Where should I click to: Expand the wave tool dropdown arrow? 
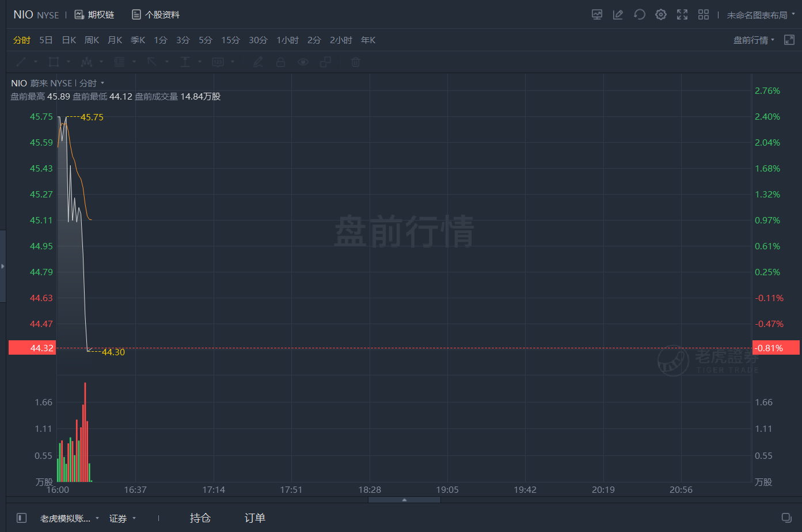(x=101, y=62)
